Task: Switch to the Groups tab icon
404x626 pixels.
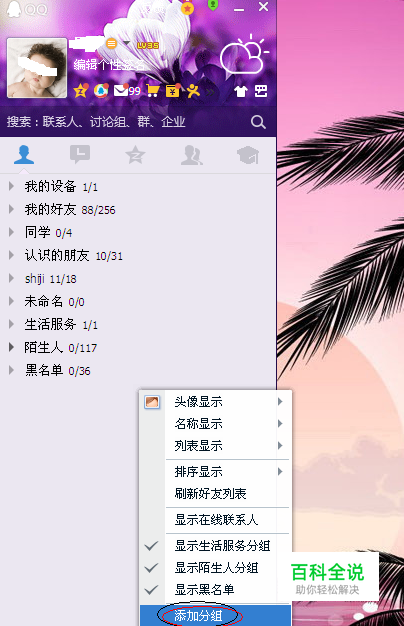Action: pos(192,155)
